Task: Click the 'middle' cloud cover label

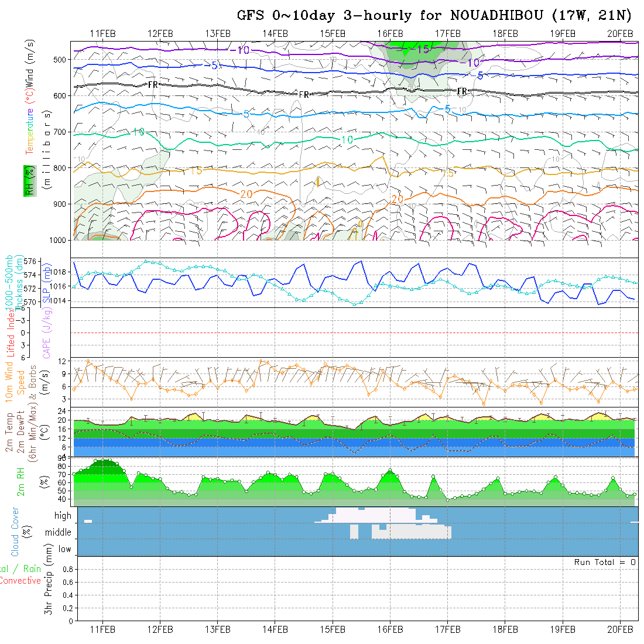Action: coord(59,533)
